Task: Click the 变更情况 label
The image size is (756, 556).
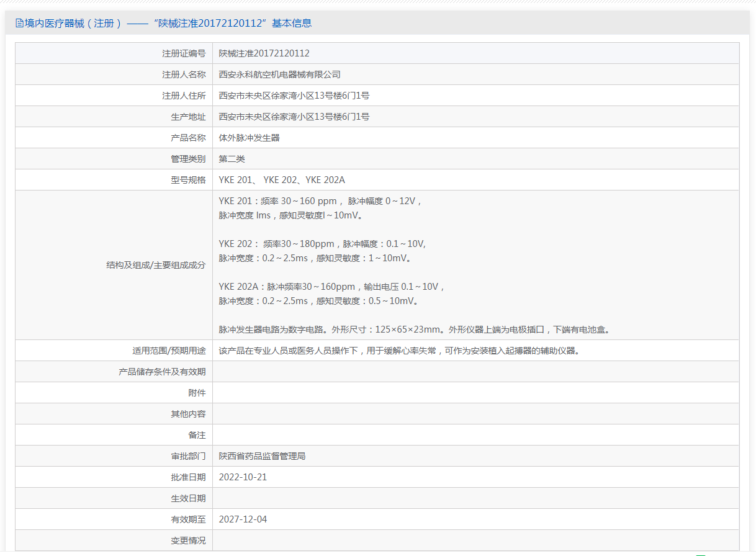Action: point(188,540)
